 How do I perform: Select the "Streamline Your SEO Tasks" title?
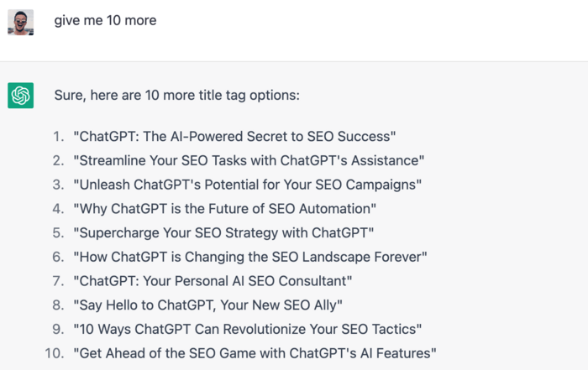[249, 160]
